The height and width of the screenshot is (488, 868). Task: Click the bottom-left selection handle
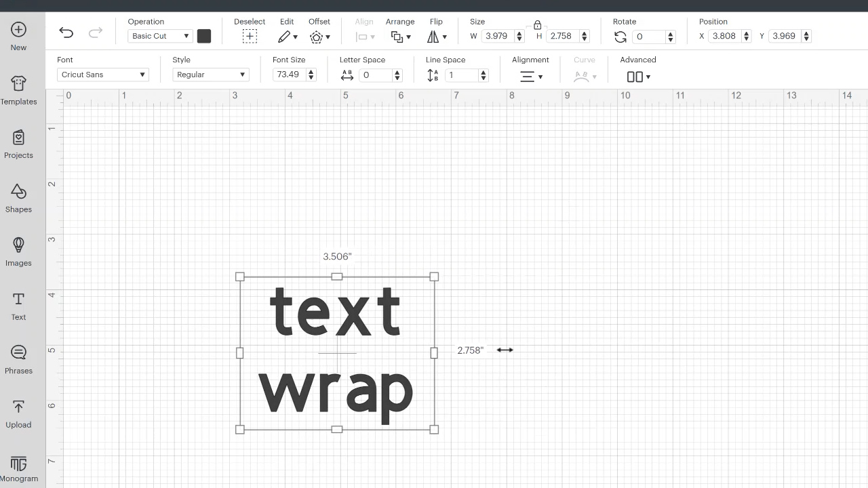pyautogui.click(x=239, y=429)
